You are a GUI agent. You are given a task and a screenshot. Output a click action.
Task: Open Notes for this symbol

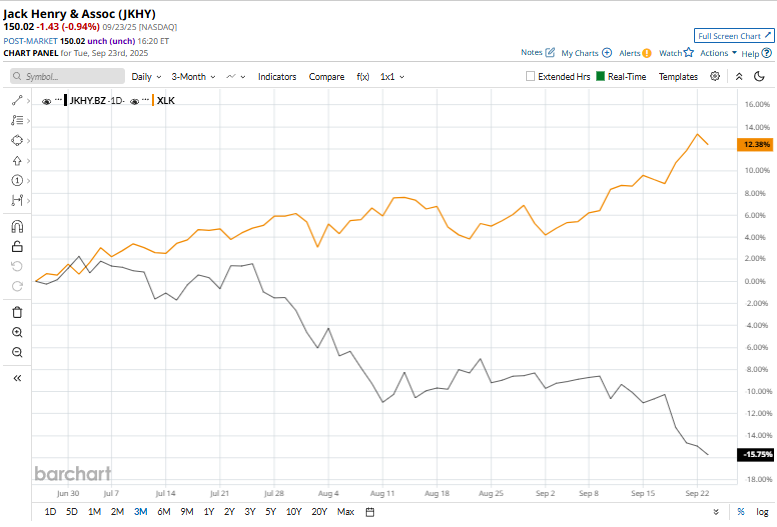click(x=537, y=53)
